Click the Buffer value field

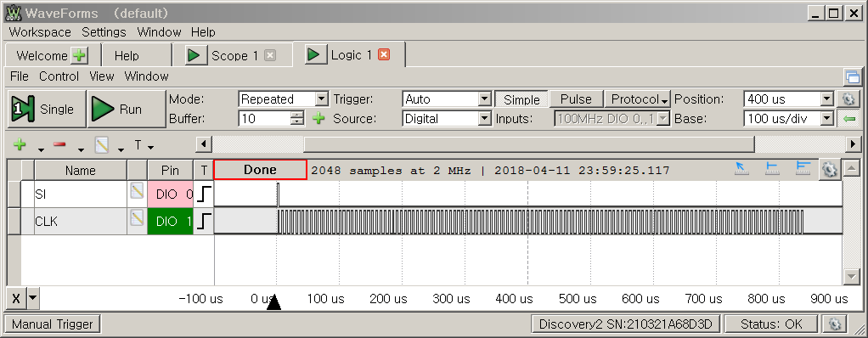(265, 118)
